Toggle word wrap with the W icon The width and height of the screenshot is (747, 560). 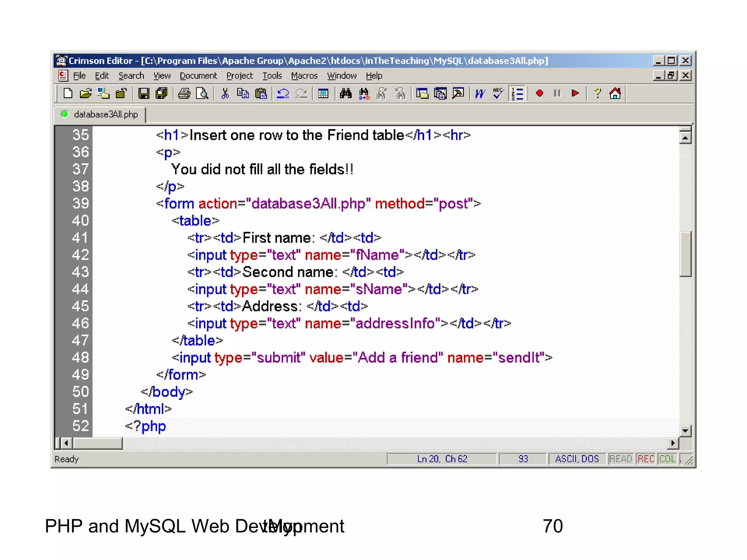(x=480, y=94)
